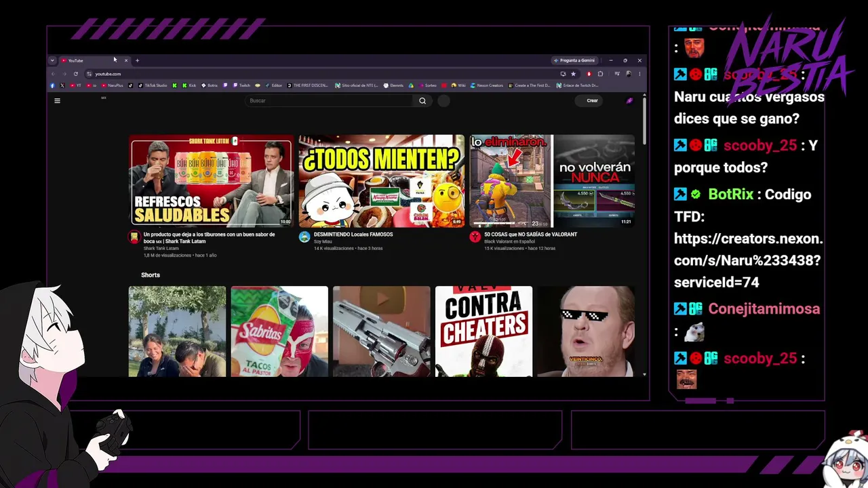
Task: Open the media controls toolbar icon
Action: [x=617, y=74]
